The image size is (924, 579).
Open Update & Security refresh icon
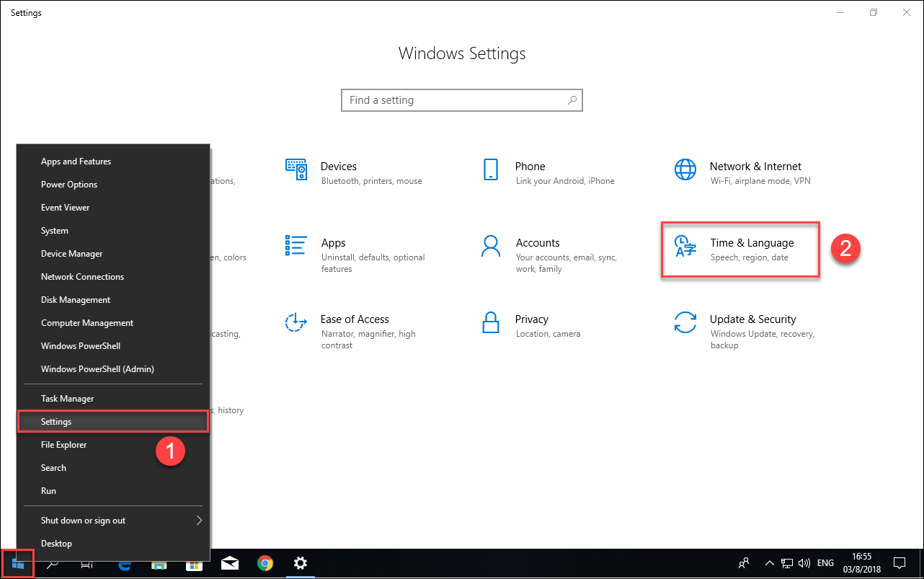(685, 322)
